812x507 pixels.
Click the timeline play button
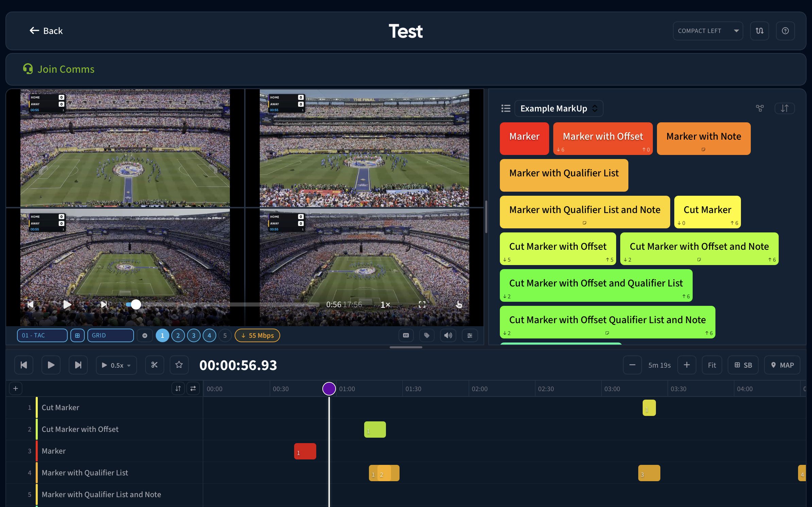coord(51,365)
